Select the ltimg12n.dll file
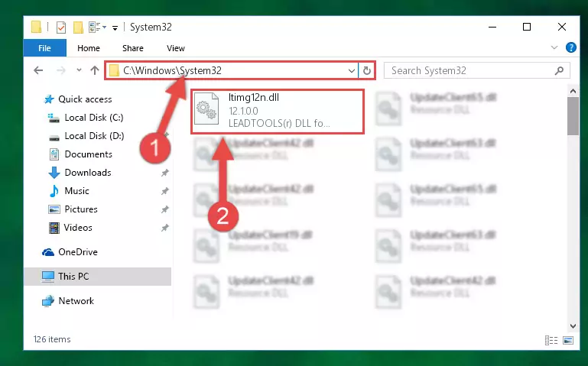 (278, 112)
